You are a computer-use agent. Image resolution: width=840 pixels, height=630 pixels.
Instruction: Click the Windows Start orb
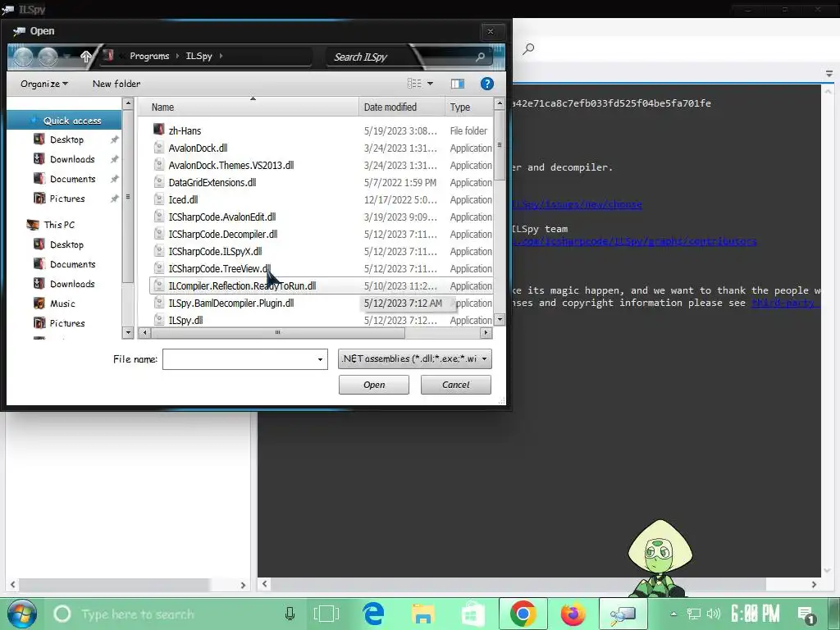pos(22,614)
